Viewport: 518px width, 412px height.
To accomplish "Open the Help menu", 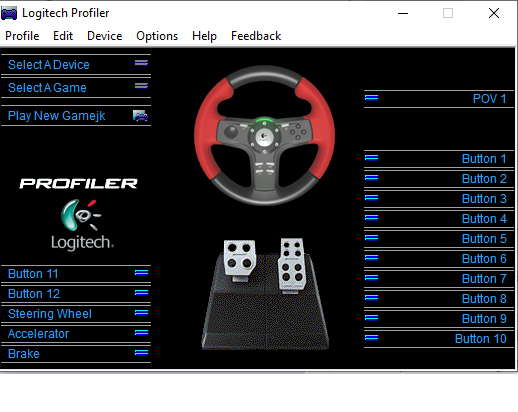I will point(204,36).
